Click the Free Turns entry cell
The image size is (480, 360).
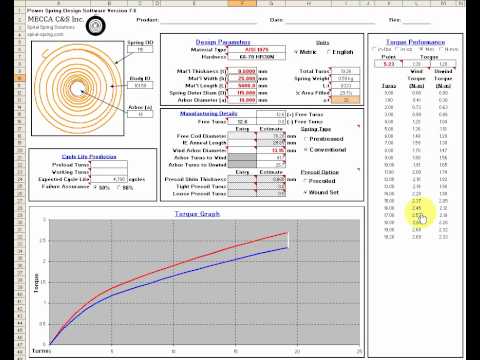(242, 122)
